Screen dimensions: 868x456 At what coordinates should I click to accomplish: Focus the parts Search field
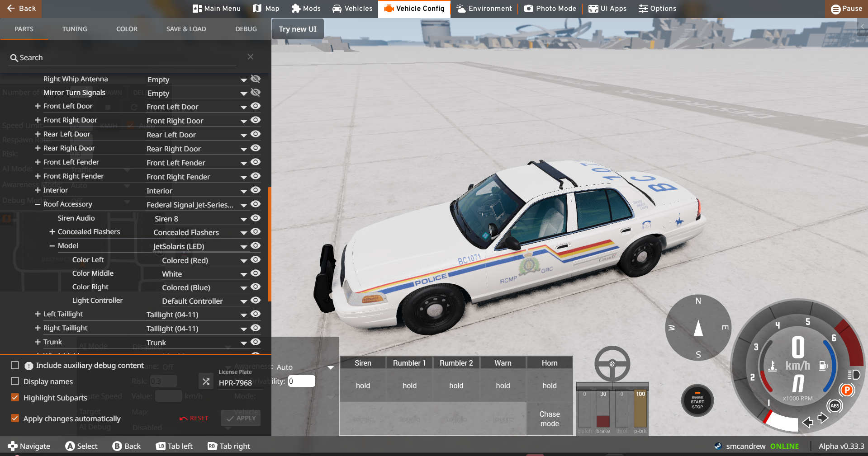coord(122,57)
